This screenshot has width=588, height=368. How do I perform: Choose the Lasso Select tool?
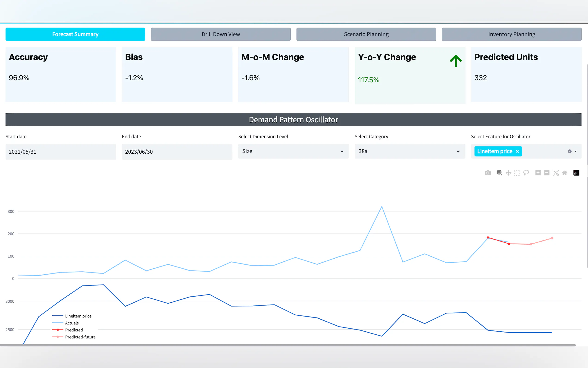526,173
